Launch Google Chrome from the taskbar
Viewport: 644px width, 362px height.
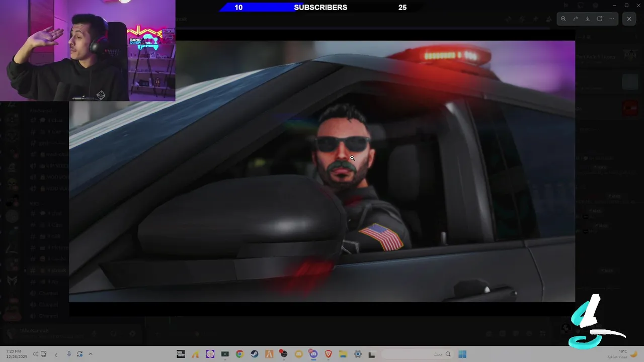239,354
